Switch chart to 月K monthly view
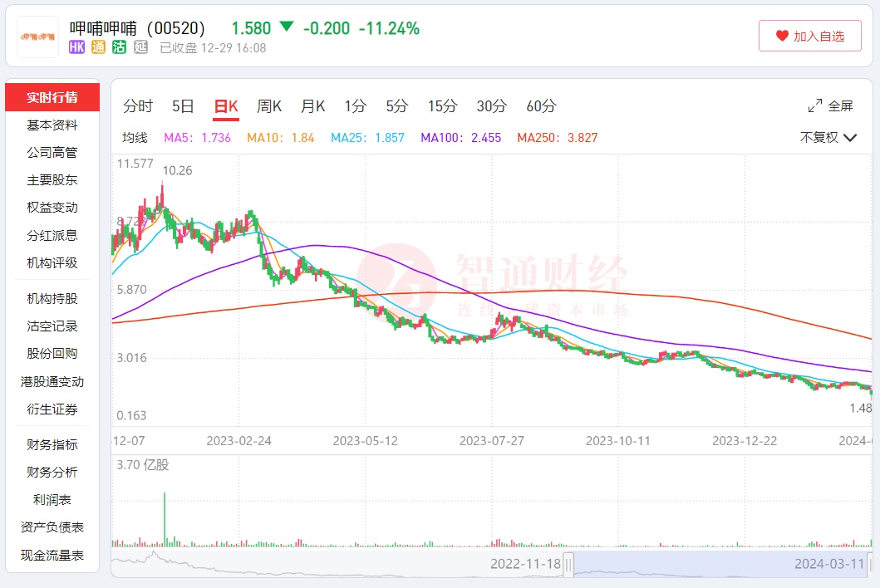880x588 pixels. 313,106
